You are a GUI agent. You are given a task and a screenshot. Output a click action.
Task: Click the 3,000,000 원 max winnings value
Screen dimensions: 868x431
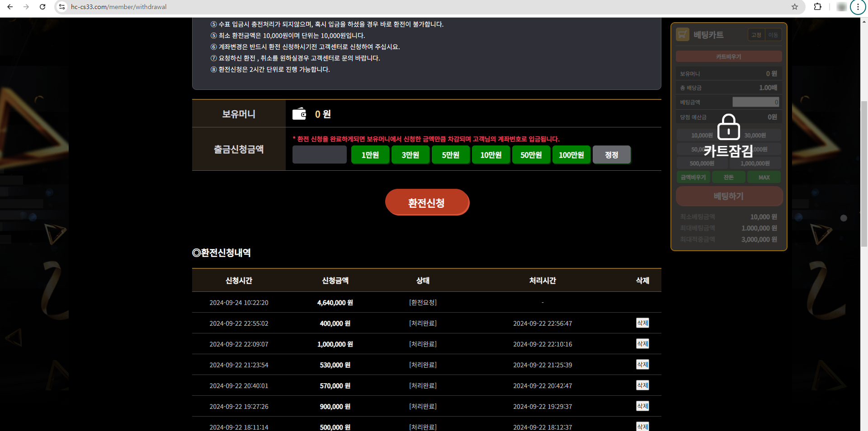(x=759, y=239)
